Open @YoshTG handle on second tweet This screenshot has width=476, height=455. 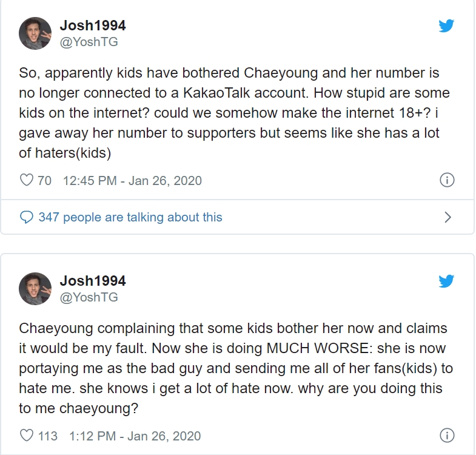point(89,297)
